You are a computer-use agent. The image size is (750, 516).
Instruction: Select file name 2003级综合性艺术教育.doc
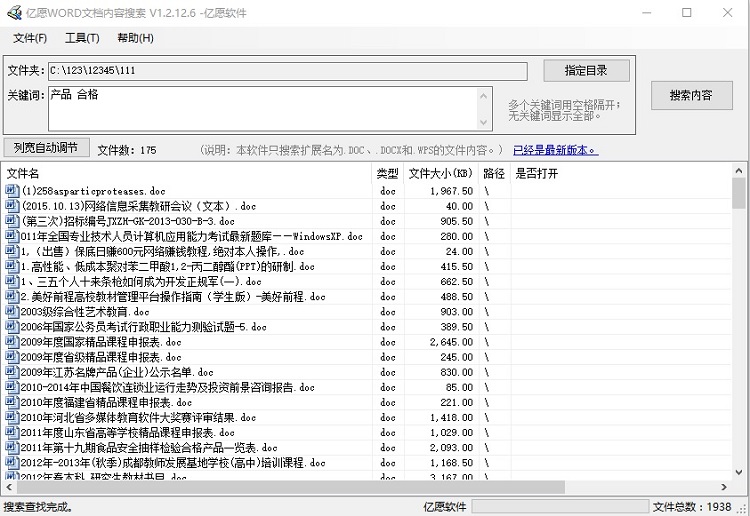85,312
